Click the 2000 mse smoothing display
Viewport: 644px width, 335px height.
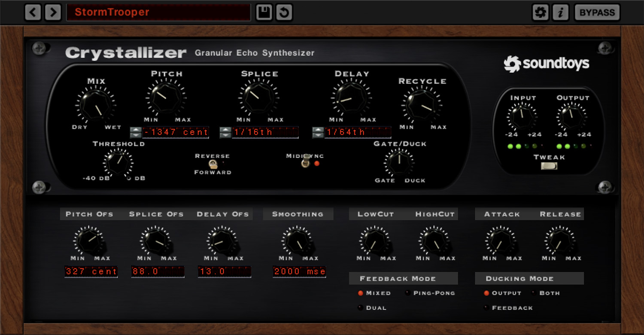point(299,271)
